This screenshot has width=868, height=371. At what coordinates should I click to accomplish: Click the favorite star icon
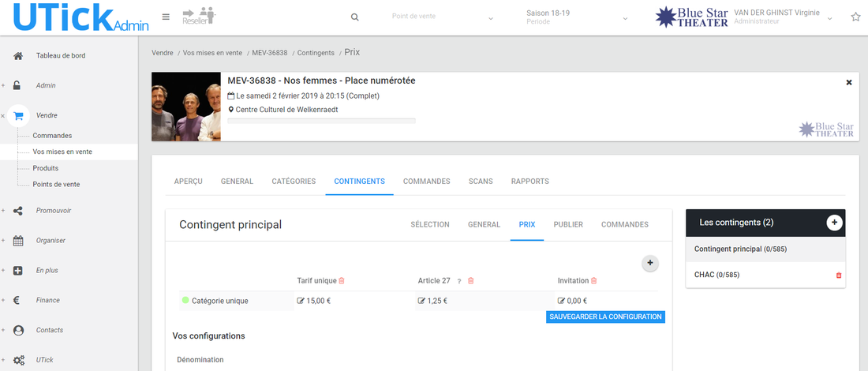[855, 17]
